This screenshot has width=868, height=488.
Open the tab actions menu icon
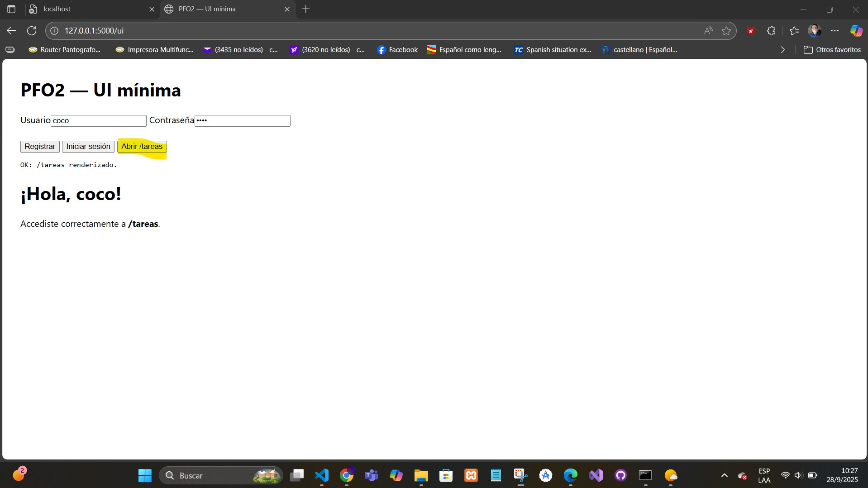[x=11, y=9]
